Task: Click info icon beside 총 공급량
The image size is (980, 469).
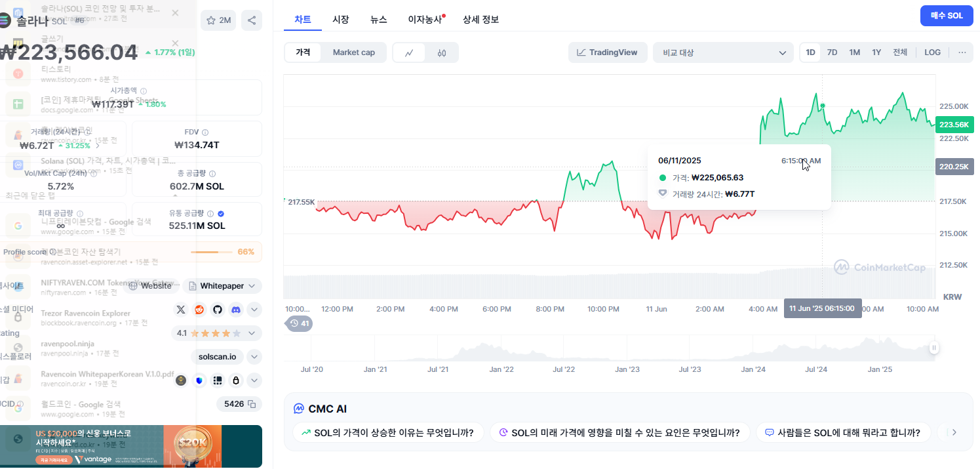Action: click(x=212, y=174)
